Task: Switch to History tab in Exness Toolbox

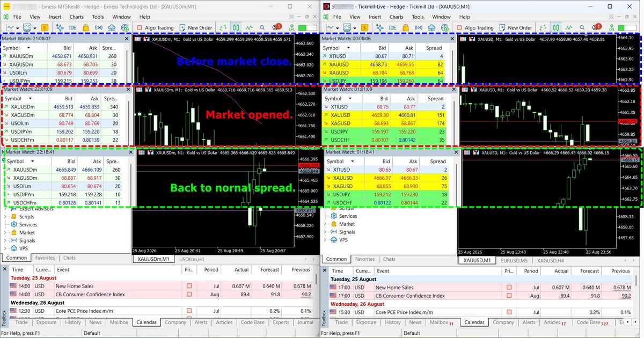Action: 73,322
